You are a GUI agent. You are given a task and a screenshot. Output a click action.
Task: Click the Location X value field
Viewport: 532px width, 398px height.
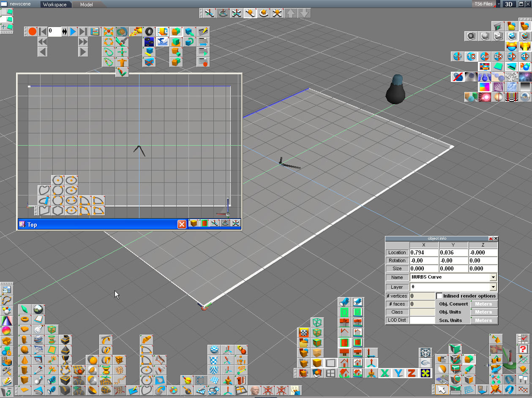click(x=424, y=252)
